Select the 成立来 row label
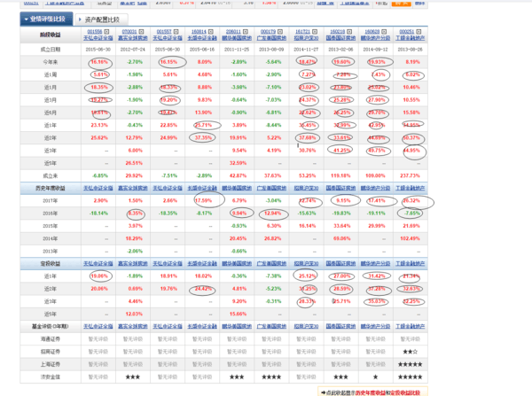The image size is (532, 396). tap(51, 175)
